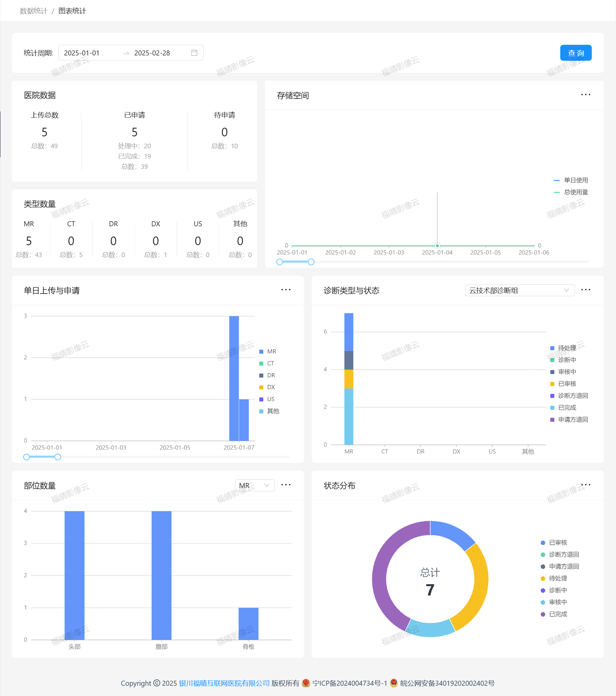Image resolution: width=616 pixels, height=696 pixels.
Task: Open 银川福晴互联网医院有限公司 link
Action: [x=224, y=683]
